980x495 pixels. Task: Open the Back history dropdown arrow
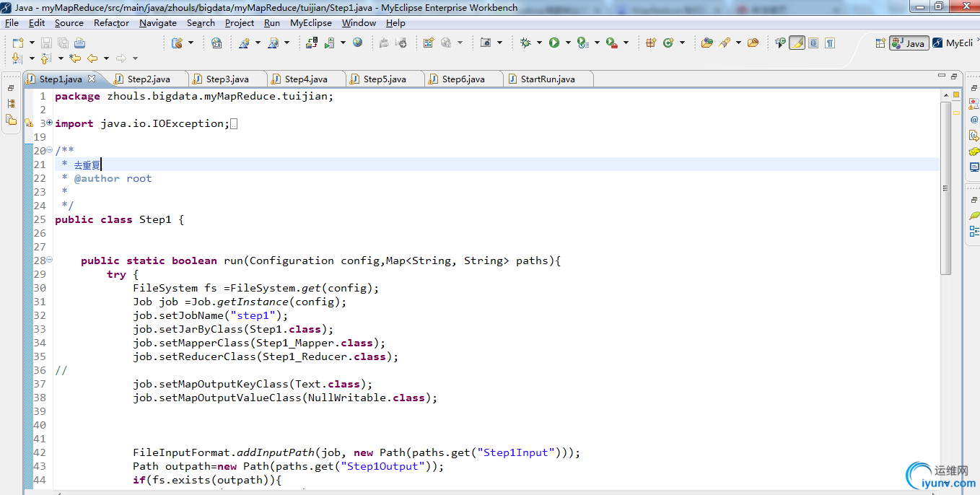coord(106,58)
